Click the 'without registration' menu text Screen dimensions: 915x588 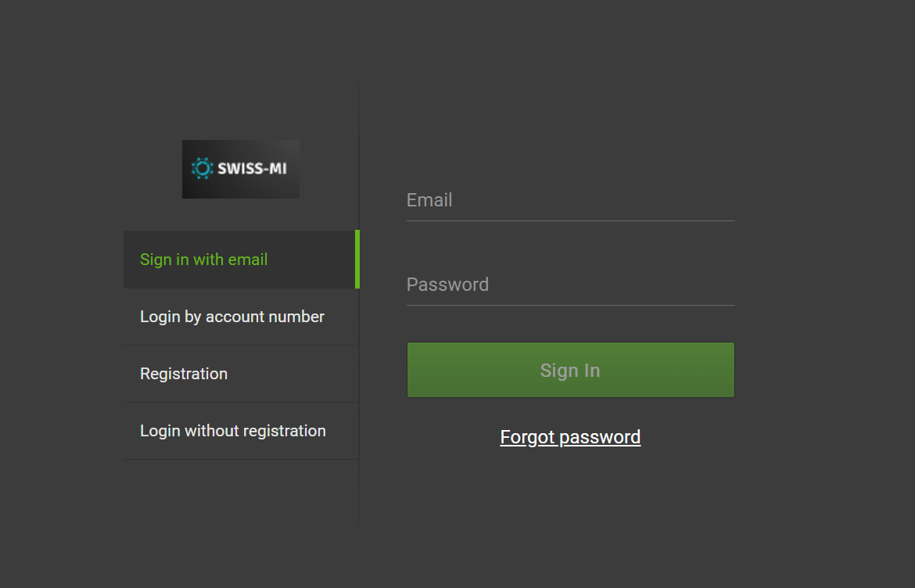[x=255, y=431]
